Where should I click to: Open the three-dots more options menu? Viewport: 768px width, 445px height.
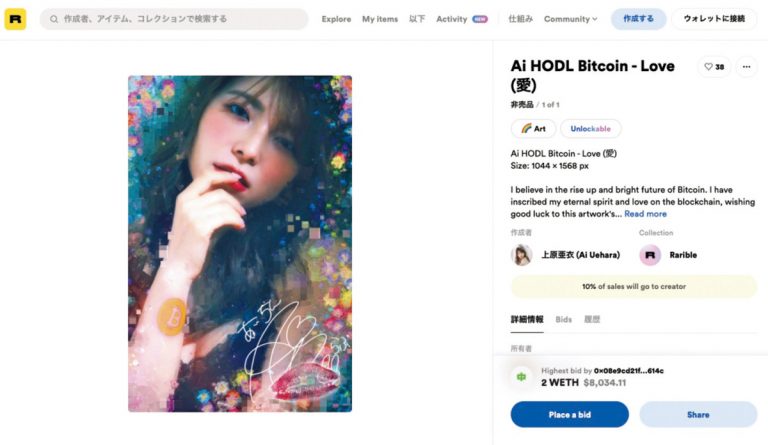pyautogui.click(x=747, y=67)
